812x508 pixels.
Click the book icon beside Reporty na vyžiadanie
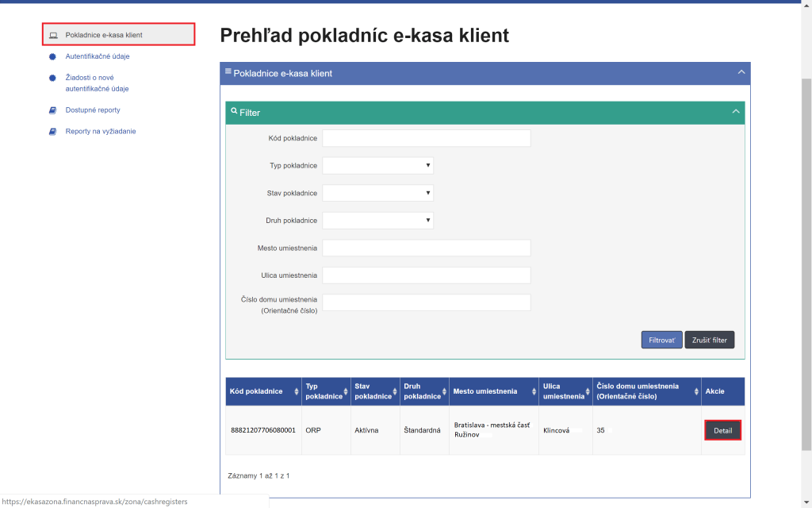(x=52, y=132)
